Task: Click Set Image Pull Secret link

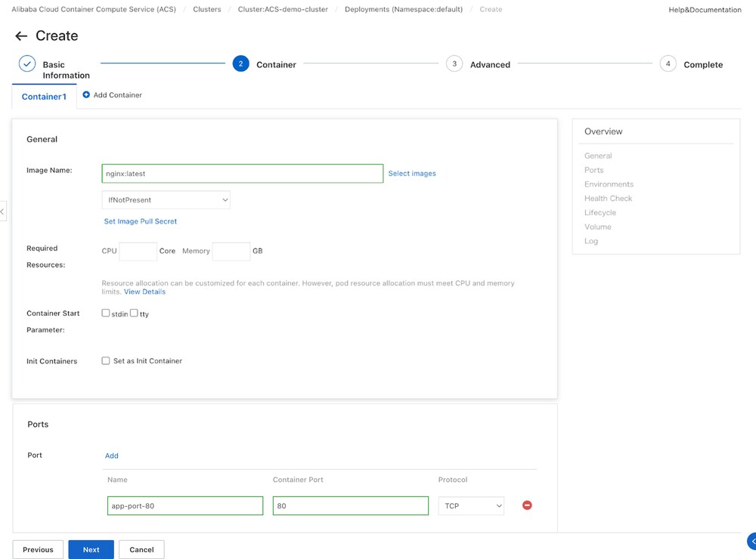Action: click(141, 221)
